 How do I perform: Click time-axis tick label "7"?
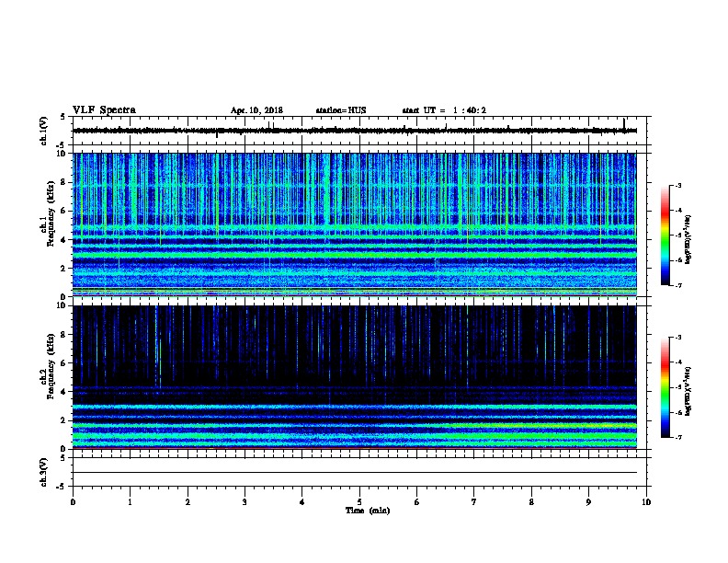(x=474, y=502)
